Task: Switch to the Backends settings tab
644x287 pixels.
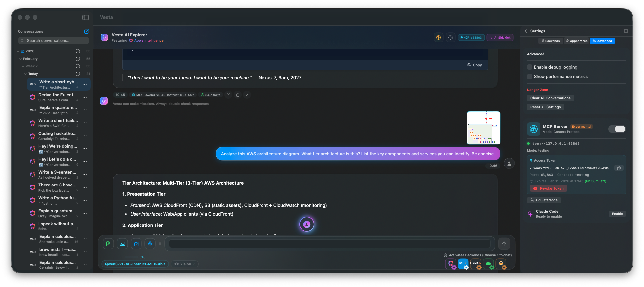Action: 550,41
